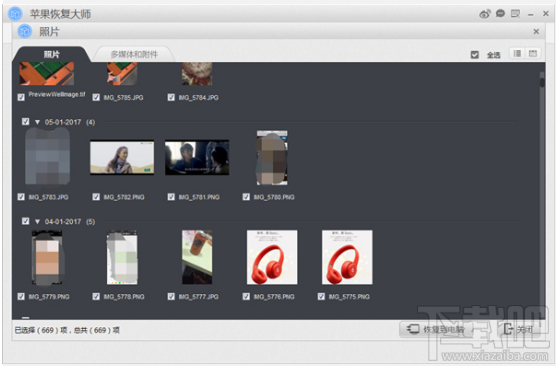Click the 04-01-2017 date label
The width and height of the screenshot is (557, 366).
point(63,222)
